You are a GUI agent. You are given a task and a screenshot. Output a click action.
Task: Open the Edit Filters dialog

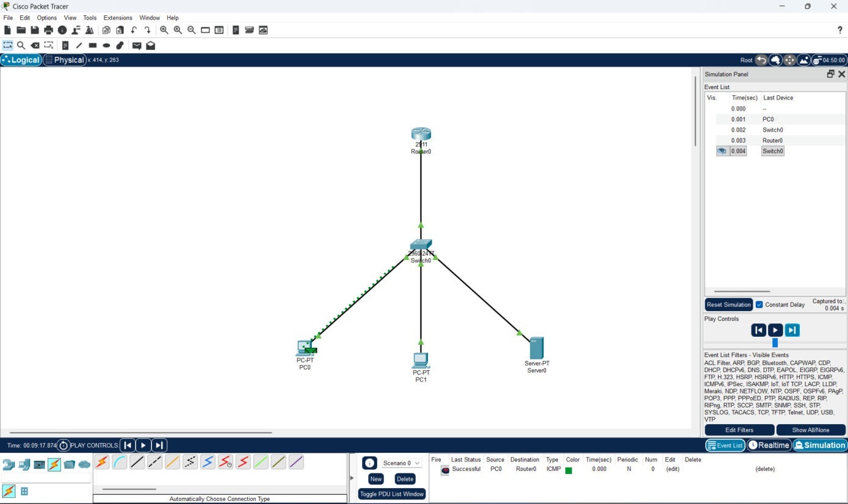pos(739,430)
